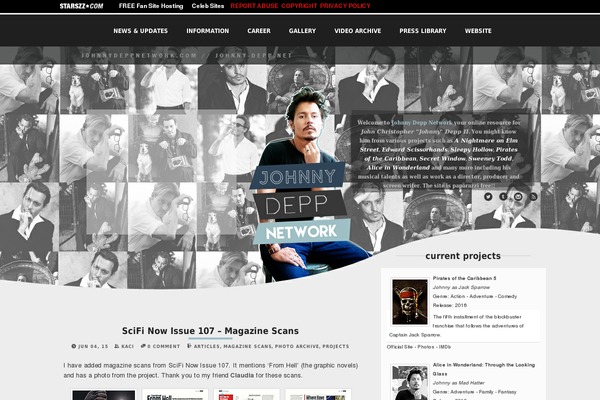
Task: Open IMDb link under Pirates of the Caribbean 5
Action: pyautogui.click(x=445, y=347)
